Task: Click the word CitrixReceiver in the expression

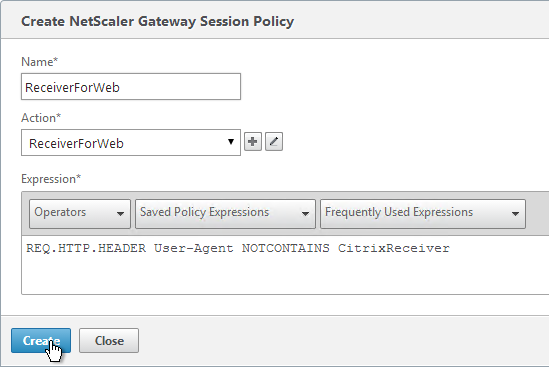Action: [394, 248]
